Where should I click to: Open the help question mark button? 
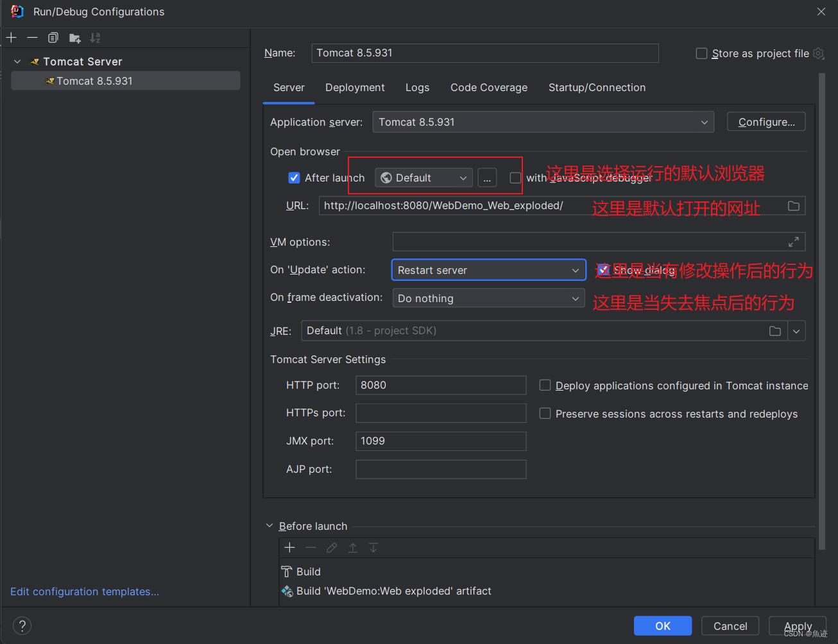coord(22,626)
